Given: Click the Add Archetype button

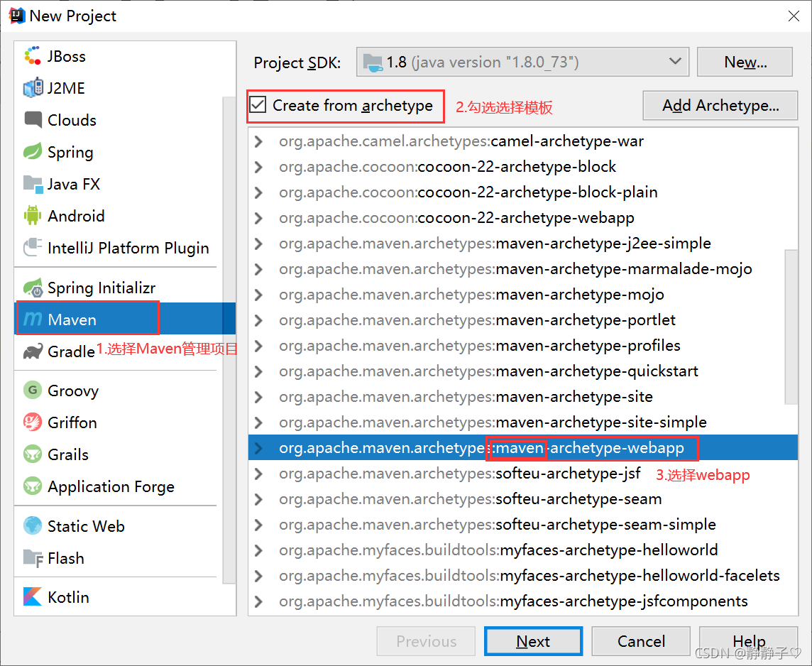Looking at the screenshot, I should [x=720, y=105].
